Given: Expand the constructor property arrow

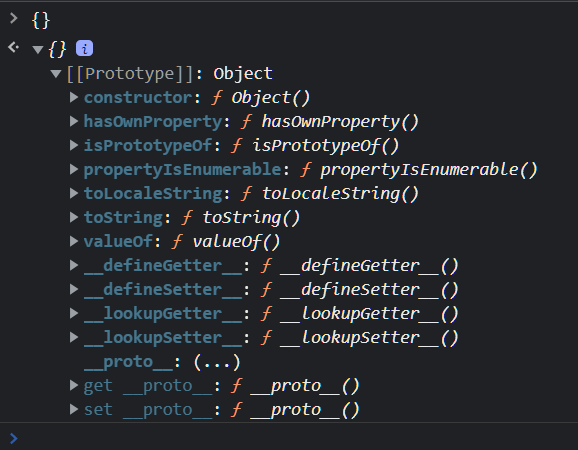Looking at the screenshot, I should pos(74,97).
